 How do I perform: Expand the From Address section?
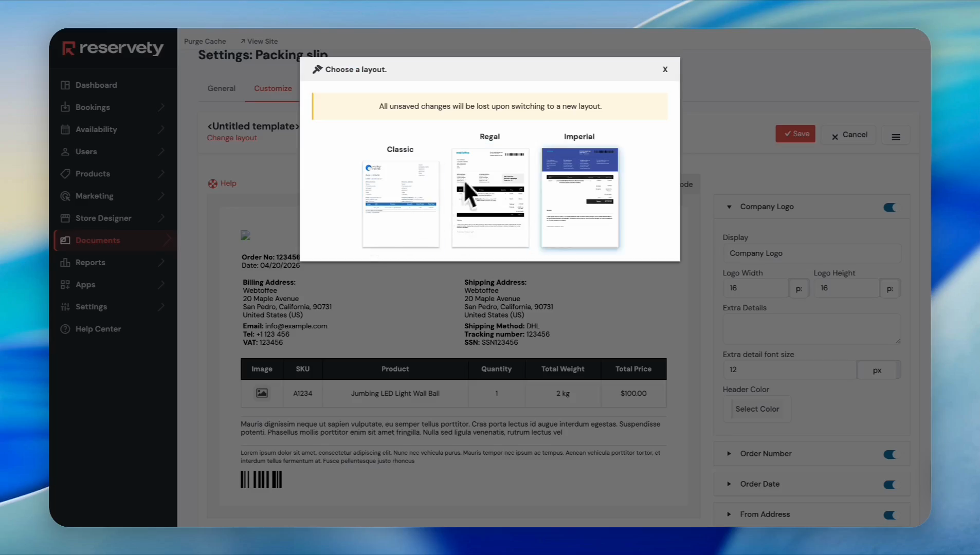coord(729,514)
